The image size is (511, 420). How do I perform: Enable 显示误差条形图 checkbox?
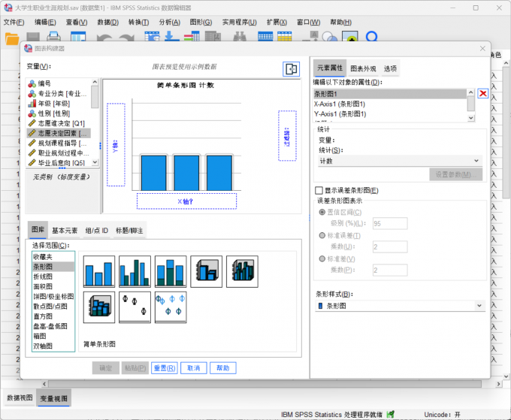[319, 190]
